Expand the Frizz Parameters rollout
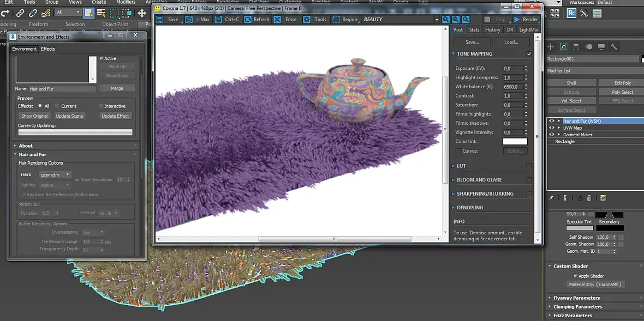Viewport: 644px width, 321px height. point(573,316)
